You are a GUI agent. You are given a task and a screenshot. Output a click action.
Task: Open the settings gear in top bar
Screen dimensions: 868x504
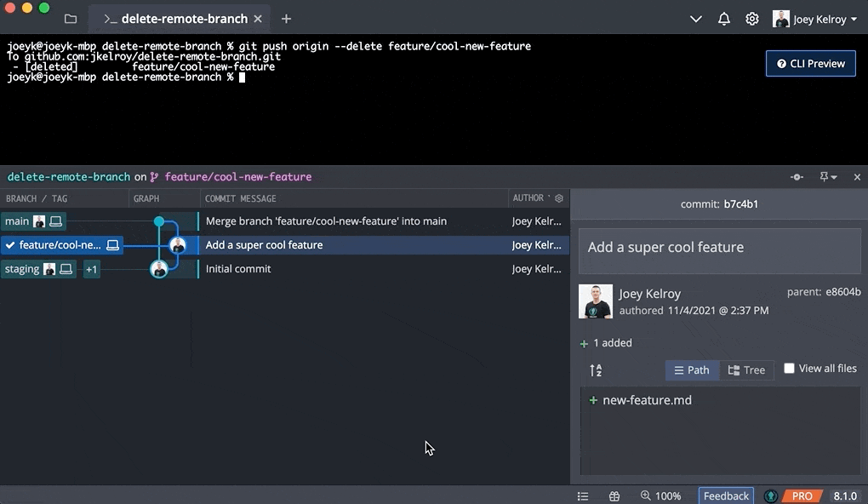point(752,19)
